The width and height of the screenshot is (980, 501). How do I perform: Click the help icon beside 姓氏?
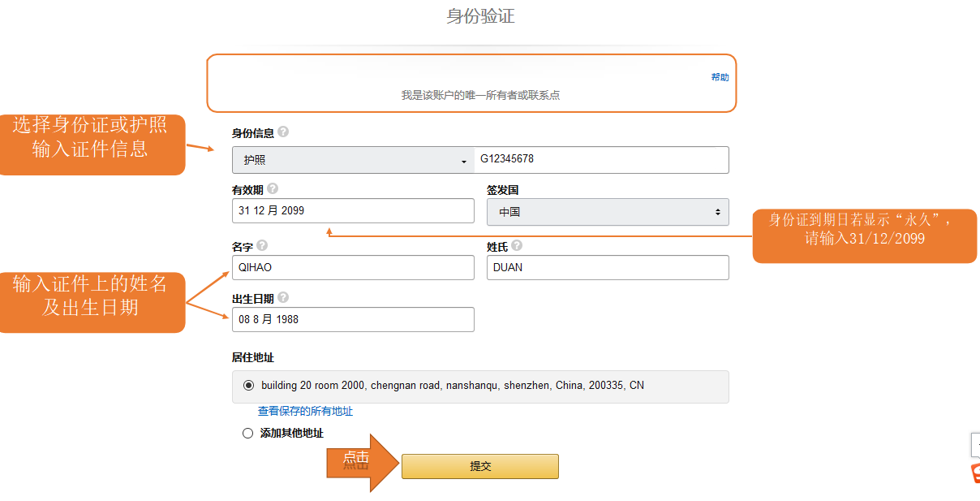click(517, 245)
